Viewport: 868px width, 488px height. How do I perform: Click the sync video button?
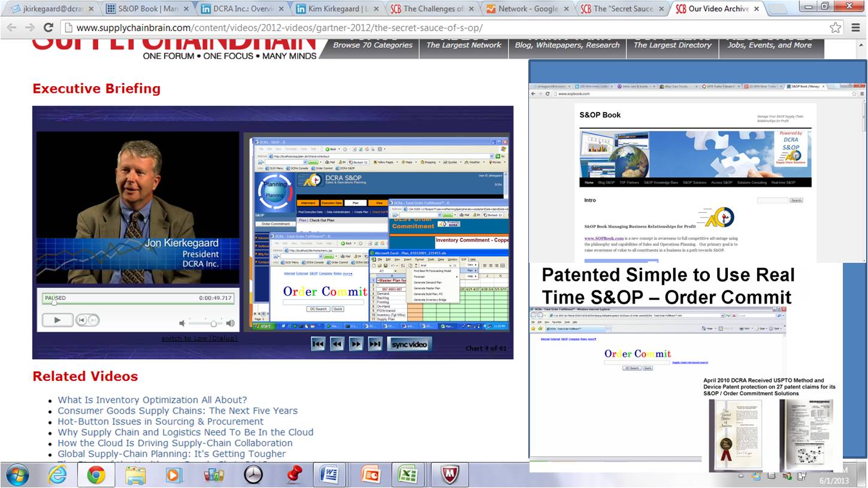[409, 344]
